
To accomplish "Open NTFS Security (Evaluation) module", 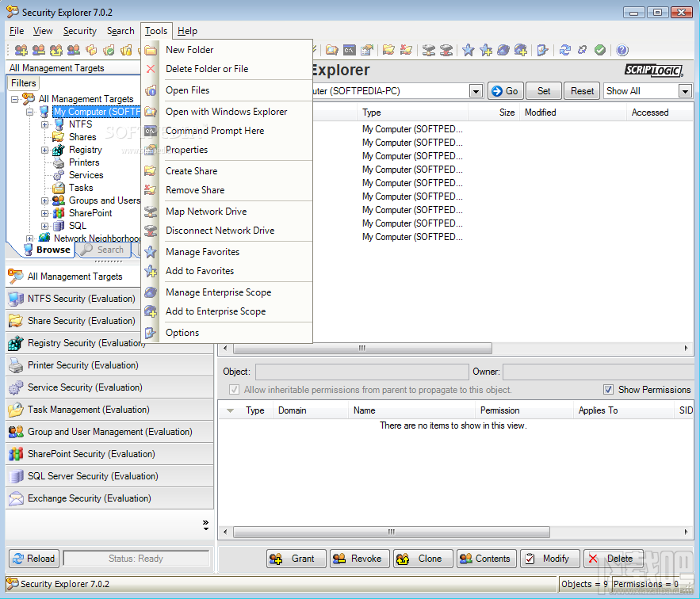I will (73, 299).
